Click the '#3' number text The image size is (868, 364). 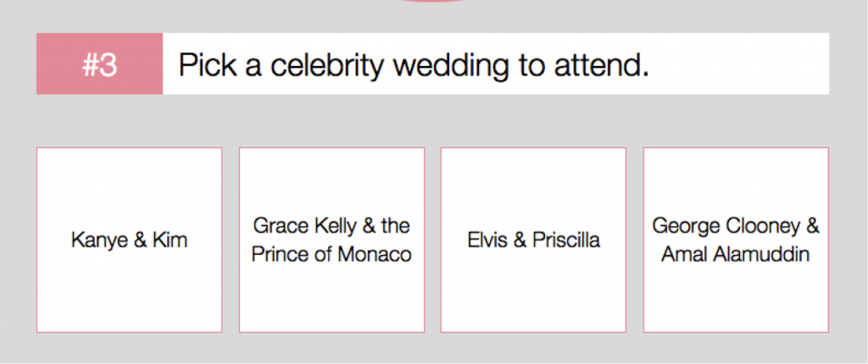[99, 65]
